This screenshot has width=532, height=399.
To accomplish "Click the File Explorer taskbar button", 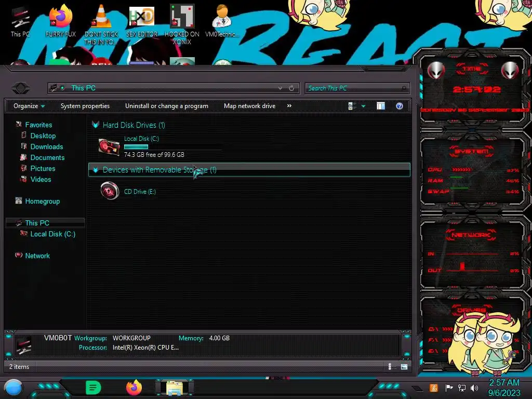I will coord(175,388).
